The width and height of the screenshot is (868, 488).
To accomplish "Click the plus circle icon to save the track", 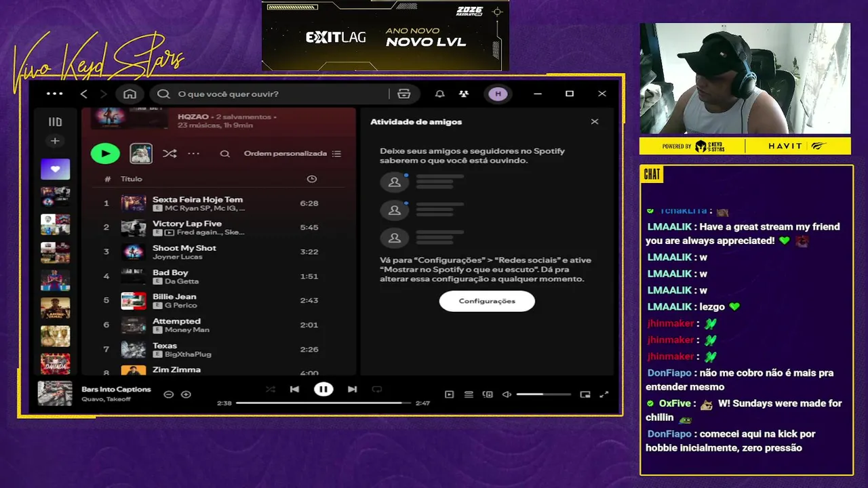I will pyautogui.click(x=186, y=394).
